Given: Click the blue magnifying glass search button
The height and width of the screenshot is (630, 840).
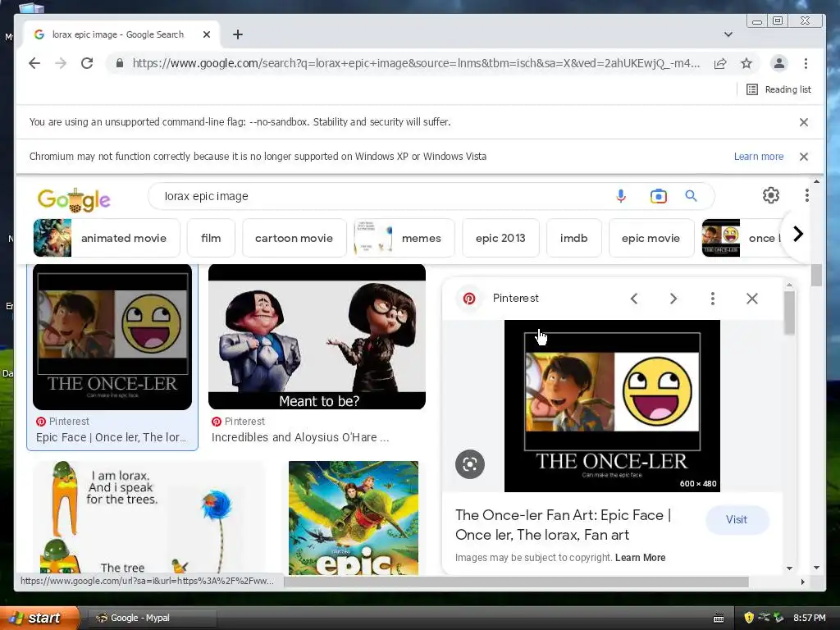Looking at the screenshot, I should [x=691, y=196].
